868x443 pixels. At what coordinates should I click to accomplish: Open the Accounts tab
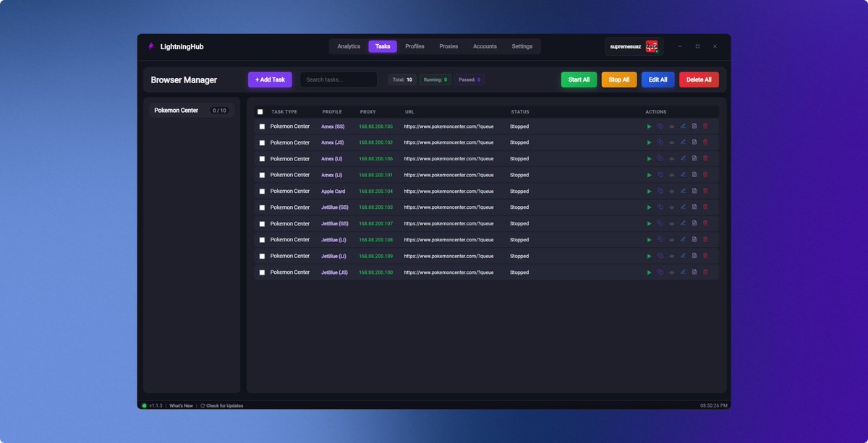(x=485, y=46)
